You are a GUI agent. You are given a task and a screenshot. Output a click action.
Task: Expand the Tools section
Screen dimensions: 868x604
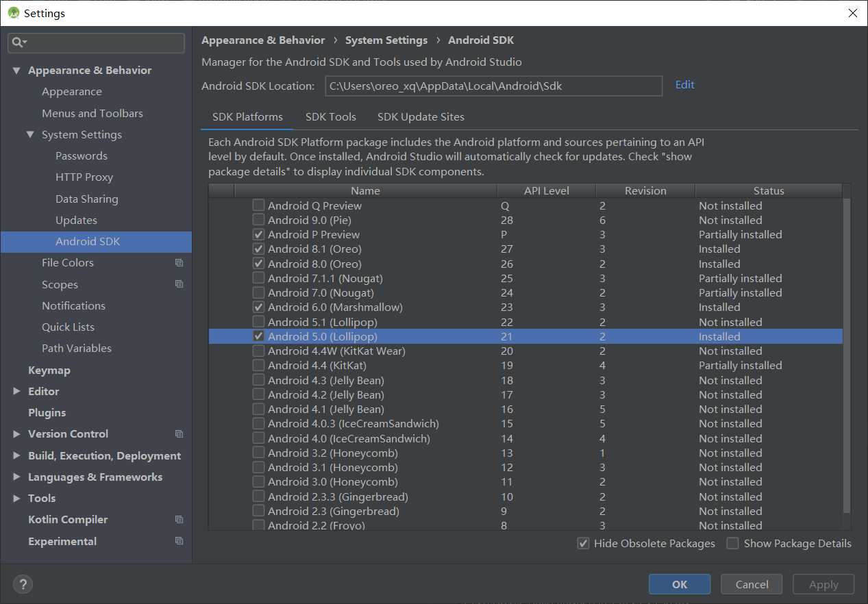coord(16,499)
